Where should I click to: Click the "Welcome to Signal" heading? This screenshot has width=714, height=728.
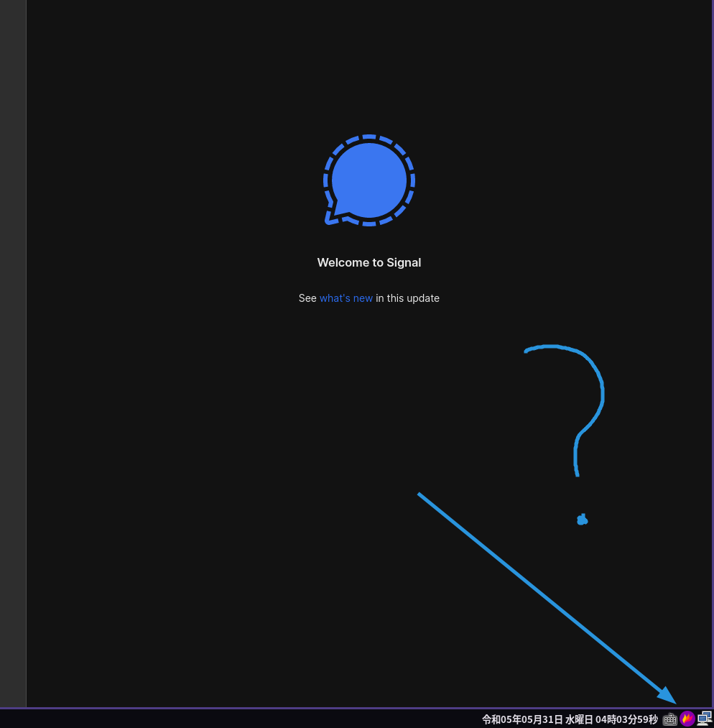click(368, 262)
